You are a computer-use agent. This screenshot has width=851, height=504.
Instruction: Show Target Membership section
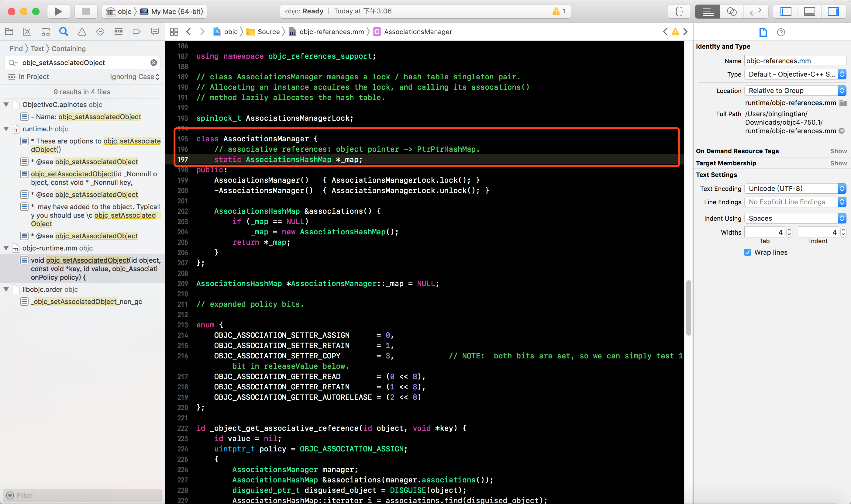(x=838, y=163)
